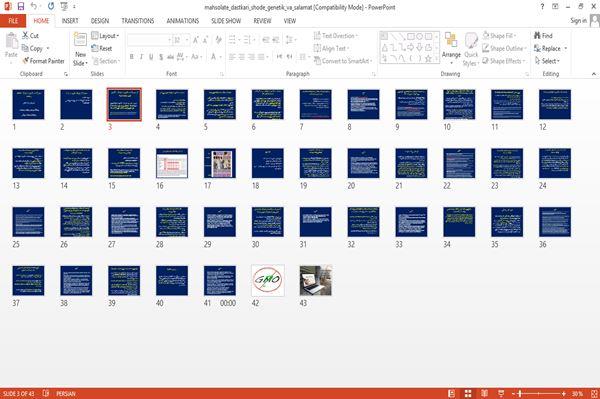
Task: Open the font name combo box
Action: click(149, 40)
